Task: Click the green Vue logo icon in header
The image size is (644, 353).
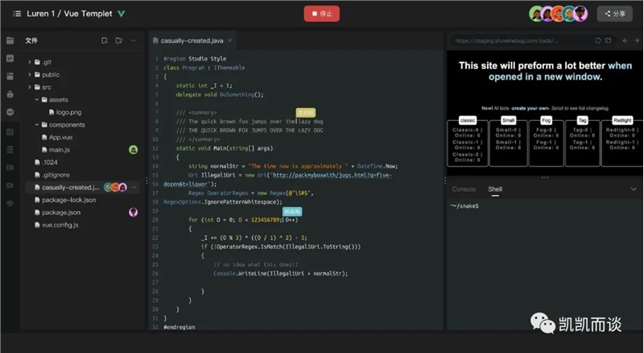Action: [x=122, y=14]
